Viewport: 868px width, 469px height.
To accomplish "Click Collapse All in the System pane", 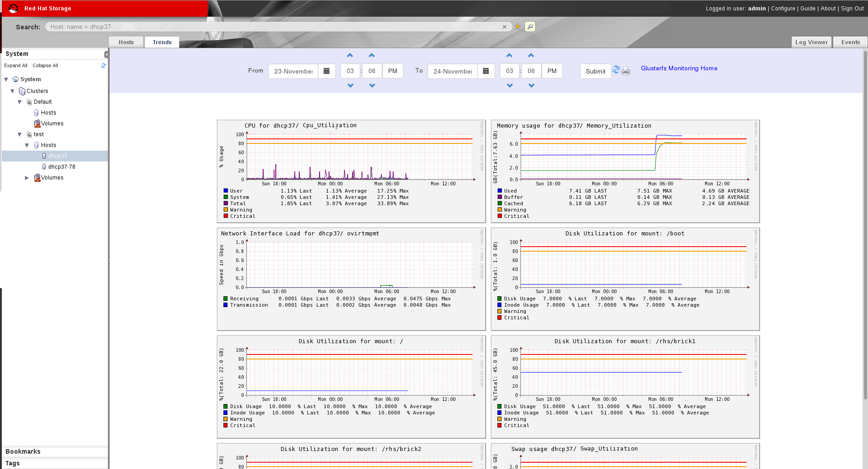I will (x=45, y=65).
